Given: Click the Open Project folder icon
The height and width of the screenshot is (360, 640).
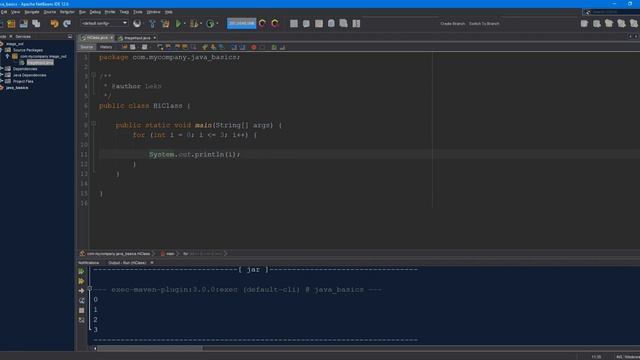Looking at the screenshot, I should [11, 24].
